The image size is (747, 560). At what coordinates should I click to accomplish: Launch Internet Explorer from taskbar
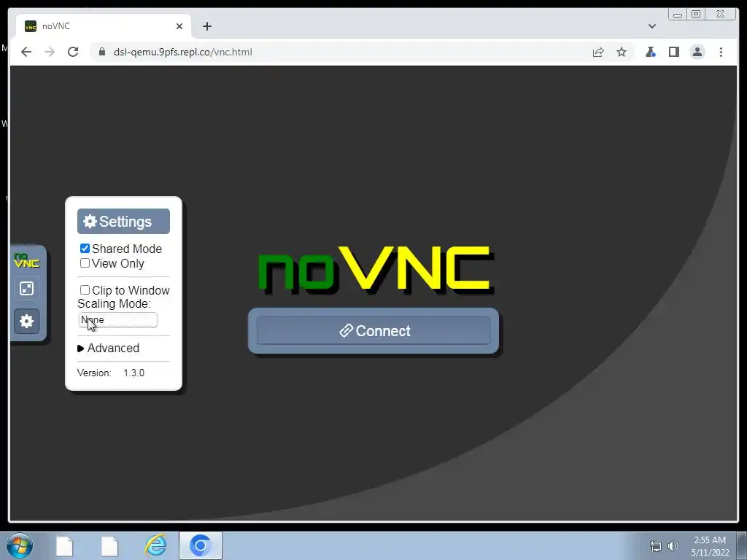pos(155,545)
